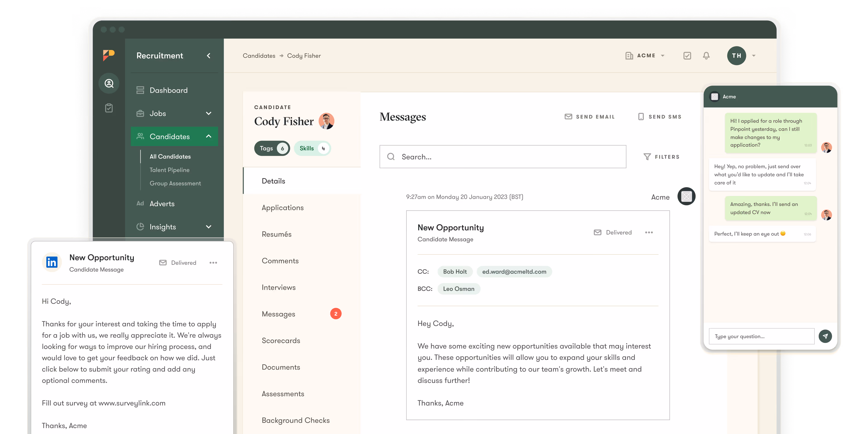868x434 pixels.
Task: Click Cody Fisher's profile photo
Action: pyautogui.click(x=326, y=121)
